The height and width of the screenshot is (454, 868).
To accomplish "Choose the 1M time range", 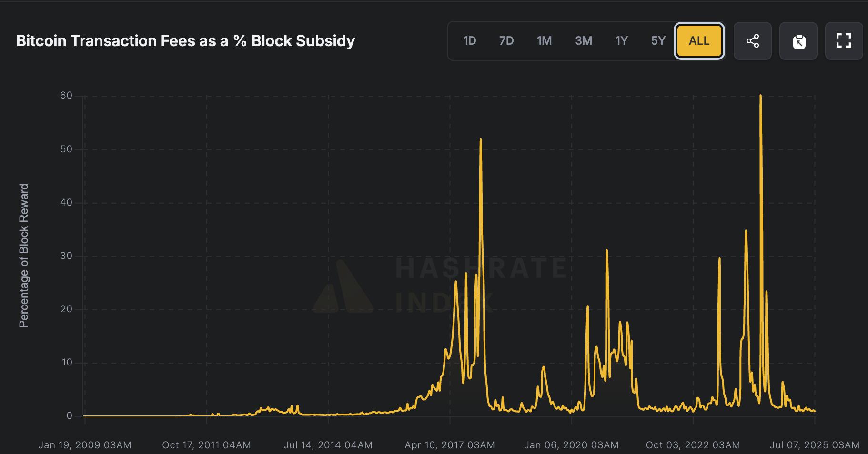I will click(x=545, y=41).
